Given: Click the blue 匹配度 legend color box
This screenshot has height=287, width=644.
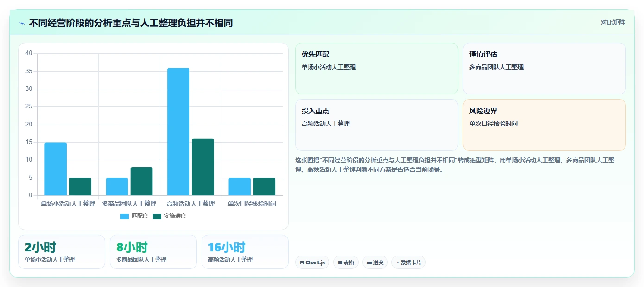Looking at the screenshot, I should [125, 217].
